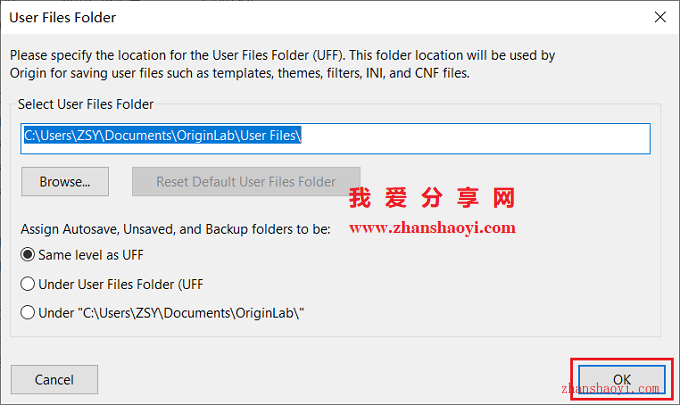Confirm with the OK button

621,379
